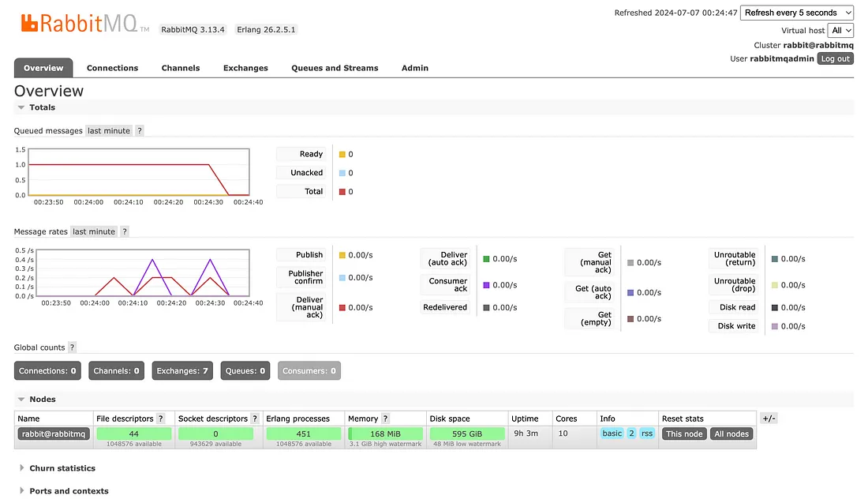Open the rabbit@rabbitmq node details
The height and width of the screenshot is (503, 868).
pyautogui.click(x=54, y=434)
